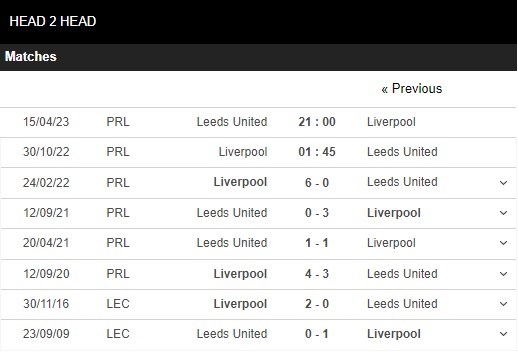Expand the 12/09/20 Liverpool 4-3 match
518x360 pixels.
(x=503, y=274)
